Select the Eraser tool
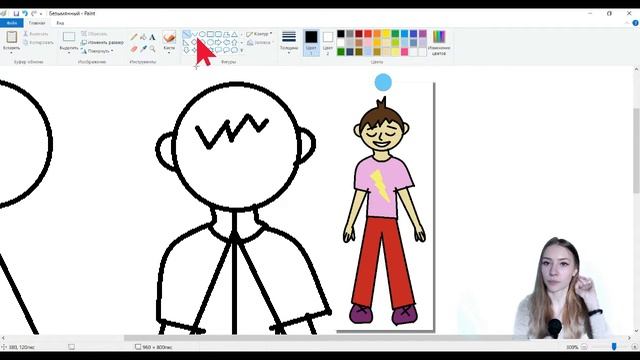The width and height of the screenshot is (640, 360). (x=134, y=49)
